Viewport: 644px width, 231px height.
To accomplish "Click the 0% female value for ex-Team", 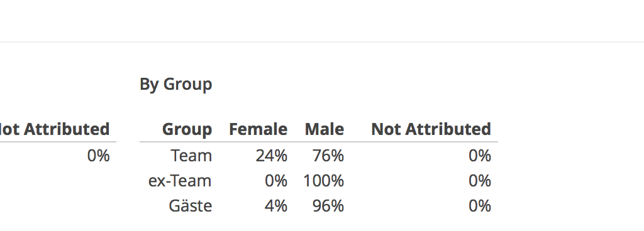I will (276, 181).
